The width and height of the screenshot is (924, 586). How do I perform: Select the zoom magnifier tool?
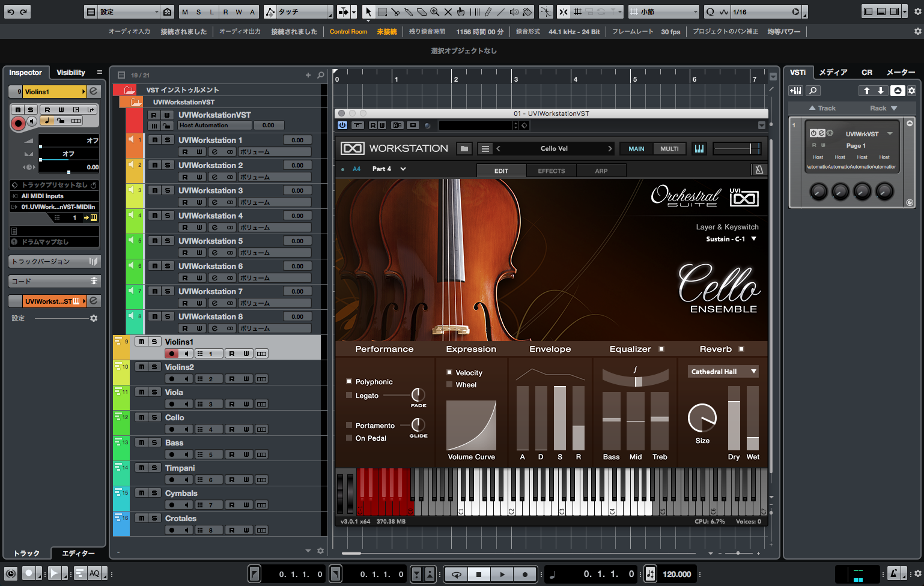click(434, 12)
